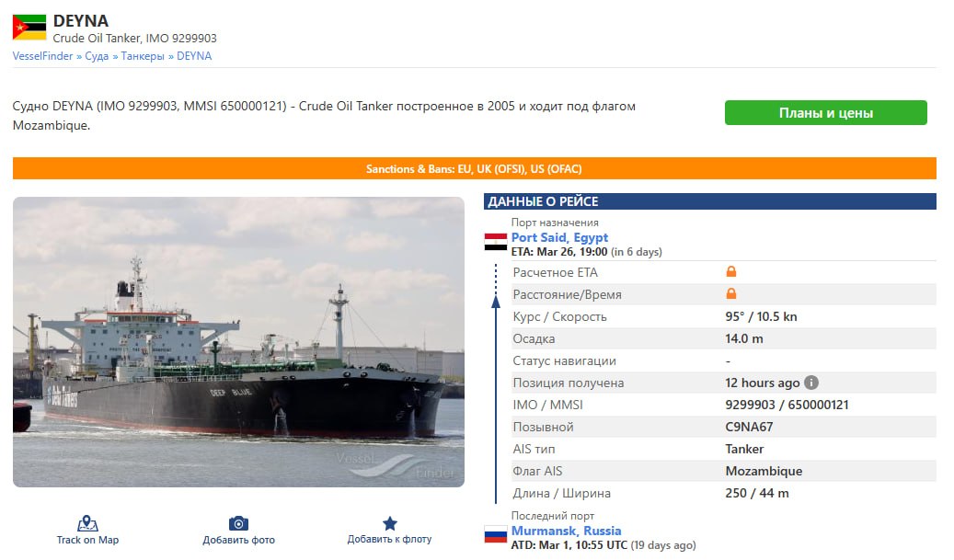This screenshot has height=560, width=954.
Task: Click the Длина / Ширина row label
Action: (x=561, y=493)
